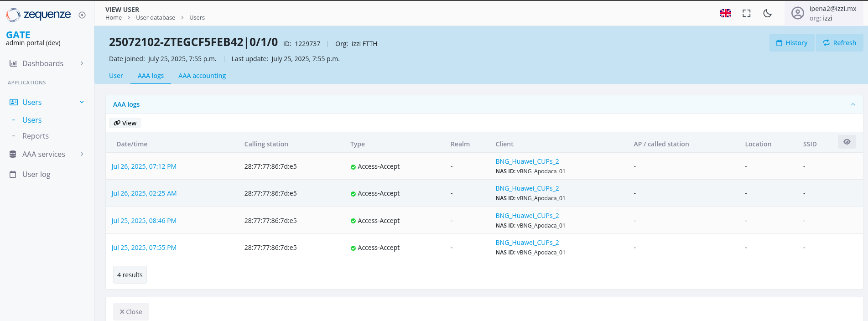This screenshot has width=868, height=321.
Task: Click the AAA logs panel heading
Action: (x=126, y=104)
